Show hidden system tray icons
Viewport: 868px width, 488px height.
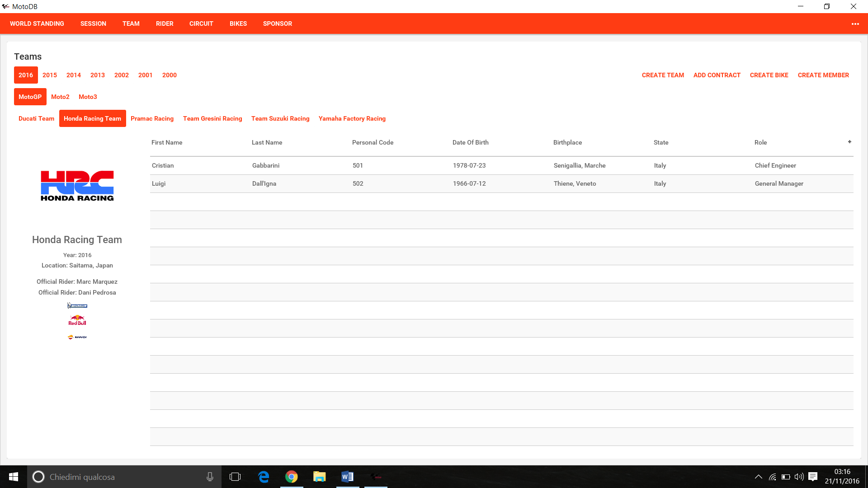point(759,477)
